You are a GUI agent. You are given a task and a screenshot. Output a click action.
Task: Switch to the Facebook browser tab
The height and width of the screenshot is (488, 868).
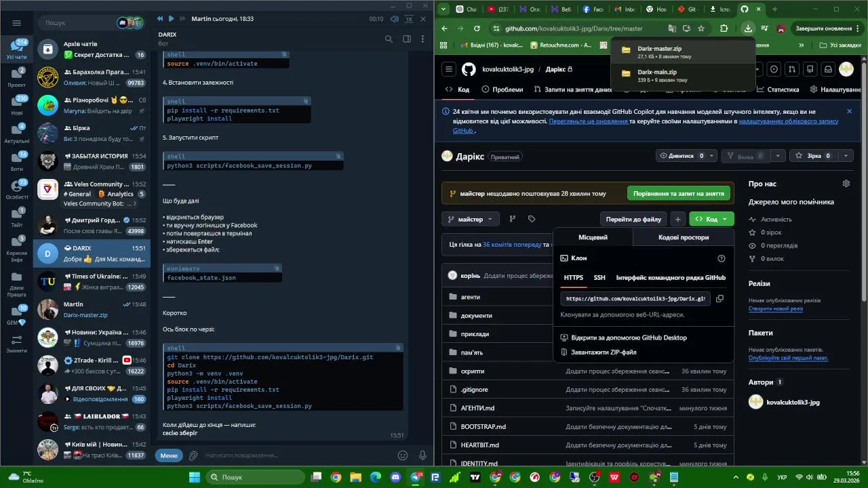pos(593,9)
